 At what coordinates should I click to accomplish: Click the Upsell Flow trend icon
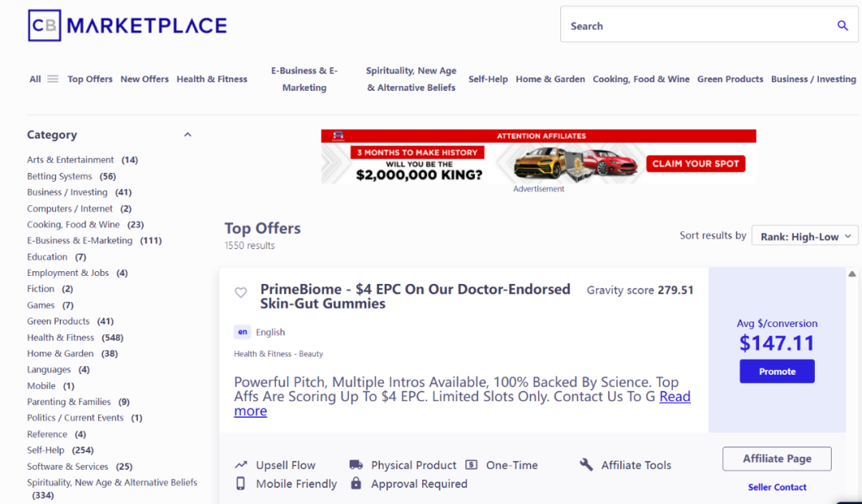241,465
